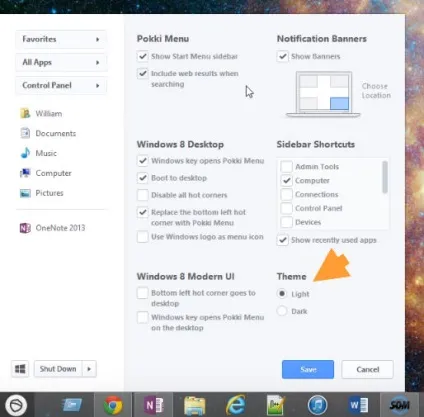Expand the All Apps menu
Image resolution: width=424 pixels, height=417 pixels.
coord(61,62)
